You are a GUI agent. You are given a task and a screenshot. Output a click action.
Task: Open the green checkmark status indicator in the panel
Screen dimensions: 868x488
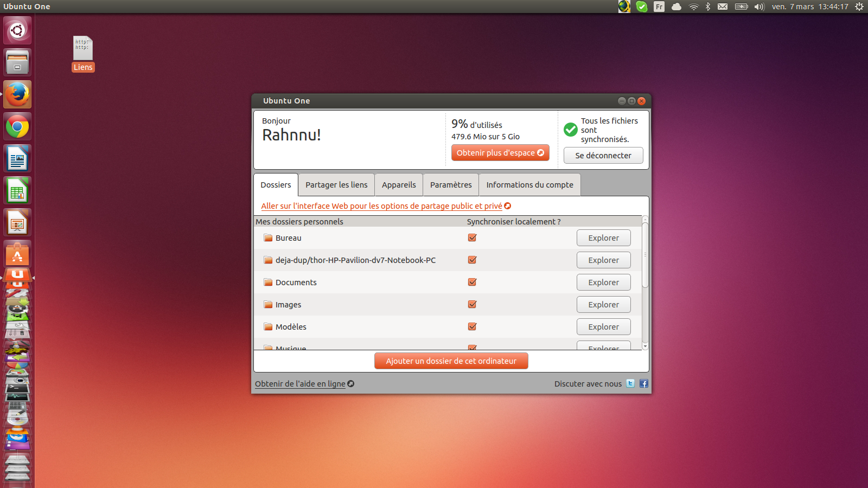(642, 7)
